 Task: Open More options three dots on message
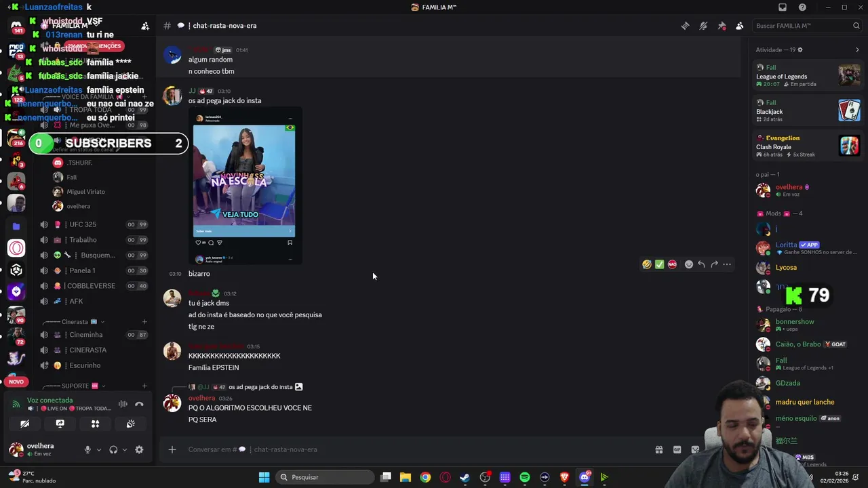[x=727, y=264]
